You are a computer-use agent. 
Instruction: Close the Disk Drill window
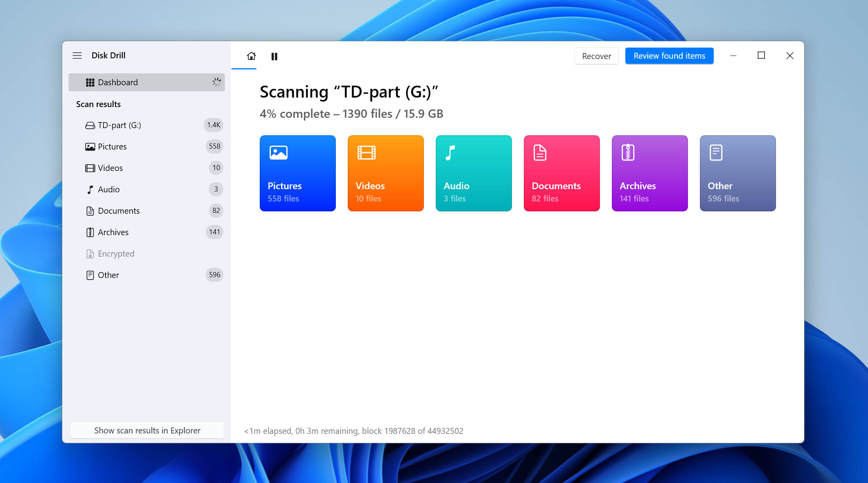click(789, 56)
